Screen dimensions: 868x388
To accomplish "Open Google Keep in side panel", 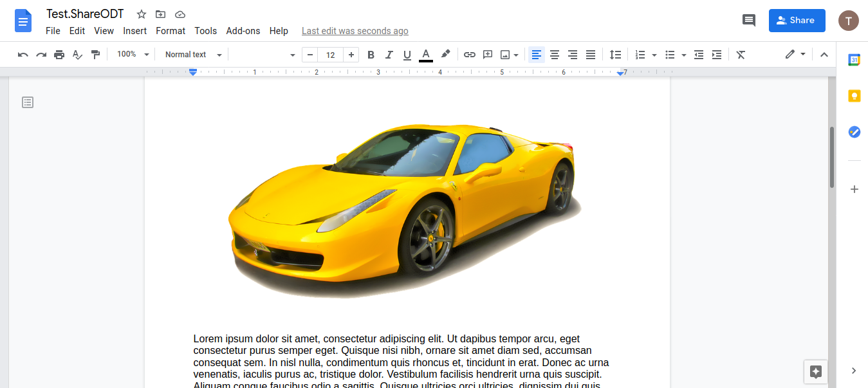I will point(854,96).
